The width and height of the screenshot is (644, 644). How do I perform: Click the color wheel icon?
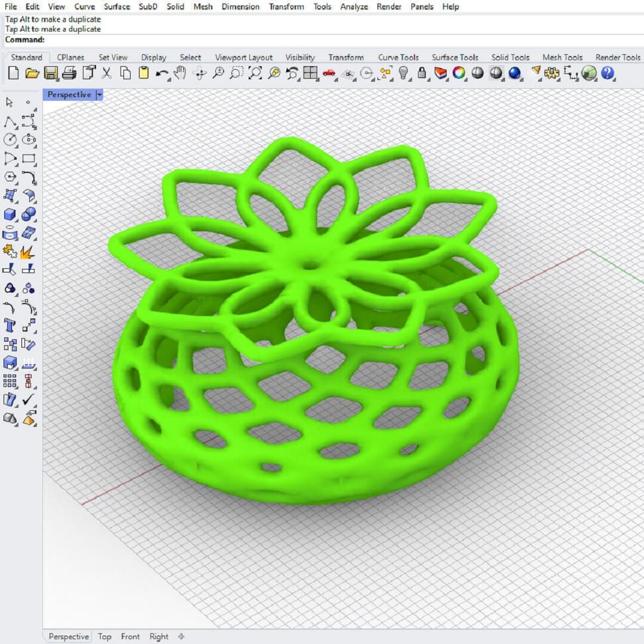click(x=459, y=73)
